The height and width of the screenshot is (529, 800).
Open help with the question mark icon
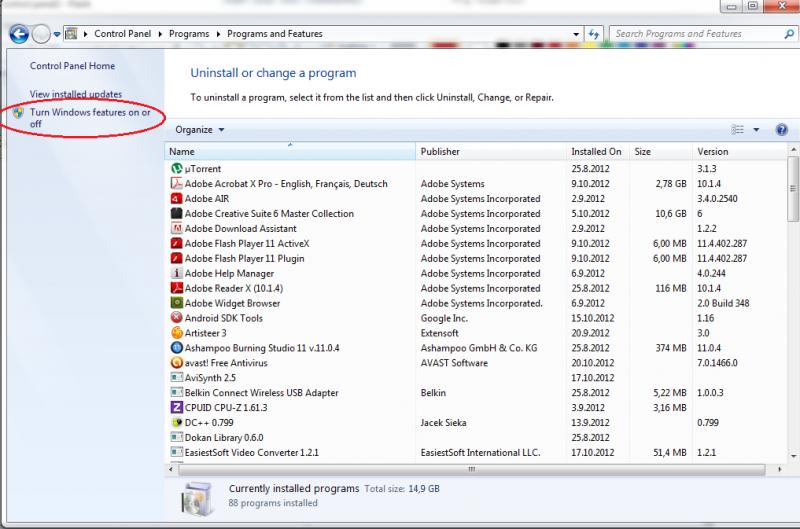click(x=782, y=130)
